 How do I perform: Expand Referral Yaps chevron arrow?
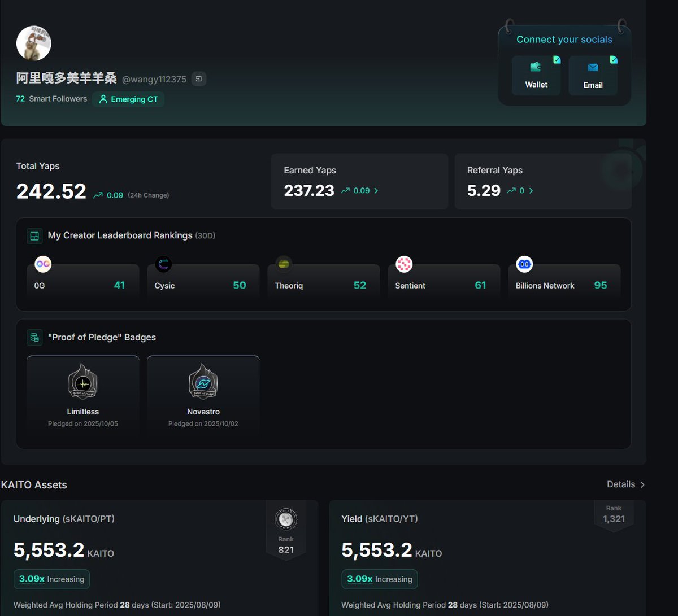tap(531, 191)
